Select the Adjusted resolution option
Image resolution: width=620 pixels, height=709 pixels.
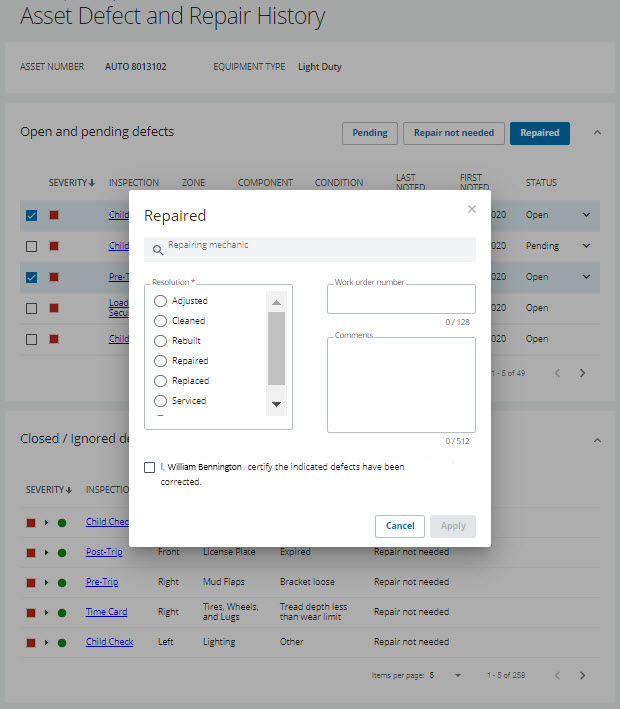160,301
